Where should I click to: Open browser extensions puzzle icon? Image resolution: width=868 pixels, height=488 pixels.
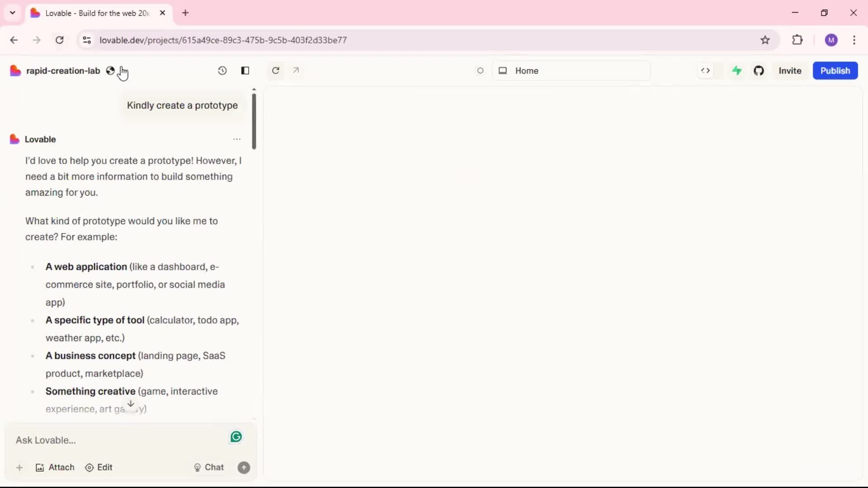click(797, 40)
